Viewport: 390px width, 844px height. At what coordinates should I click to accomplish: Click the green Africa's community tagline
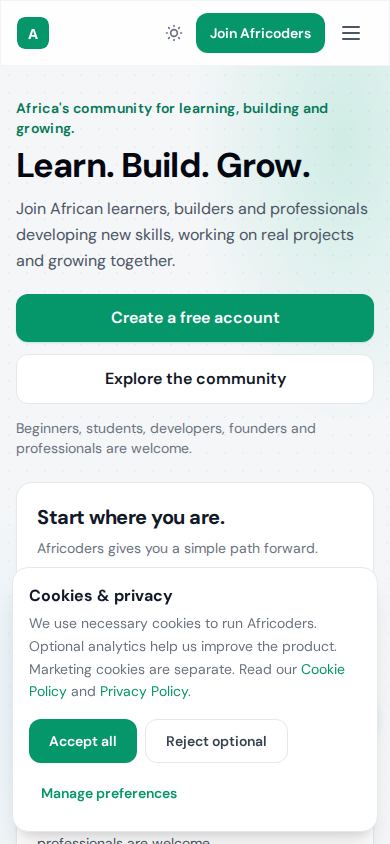[x=172, y=118]
